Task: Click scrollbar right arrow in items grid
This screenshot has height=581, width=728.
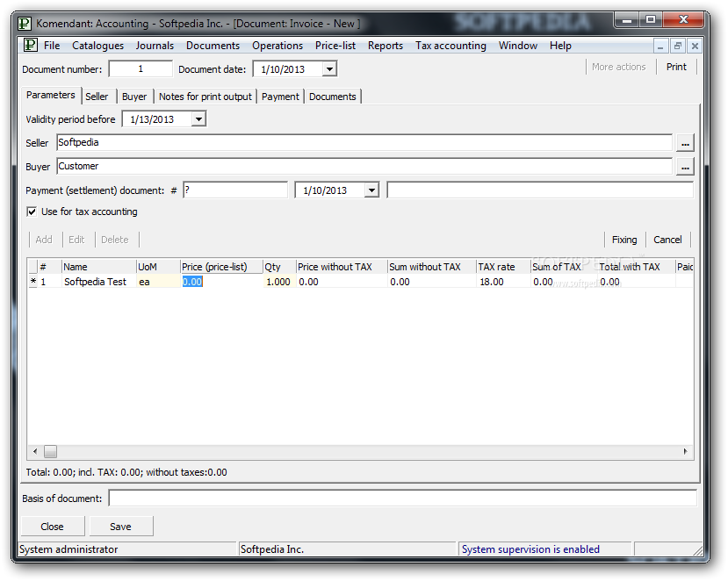Action: (x=685, y=451)
